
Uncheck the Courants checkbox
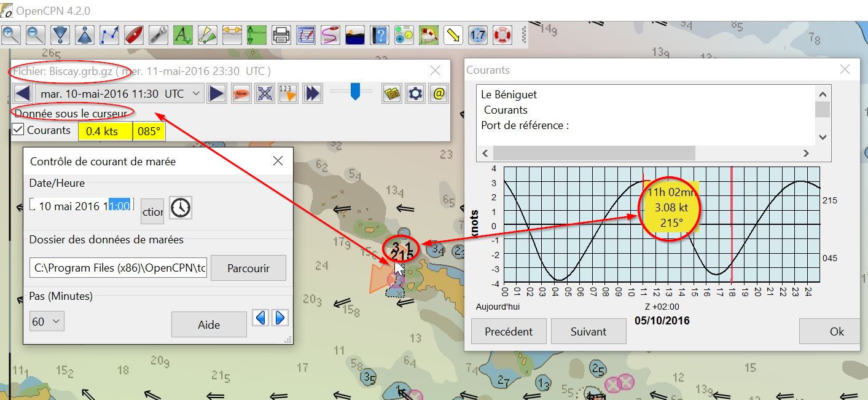[x=18, y=130]
